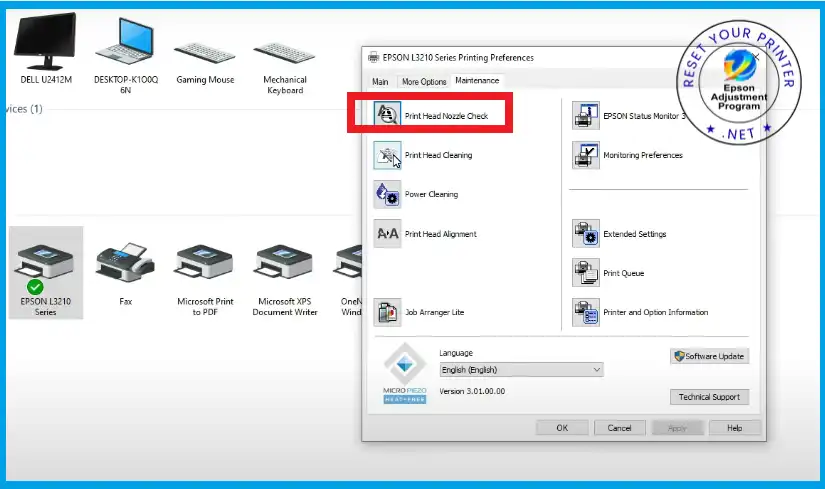The height and width of the screenshot is (489, 825).
Task: Open Print Head Cleaning utility icon
Action: point(387,155)
